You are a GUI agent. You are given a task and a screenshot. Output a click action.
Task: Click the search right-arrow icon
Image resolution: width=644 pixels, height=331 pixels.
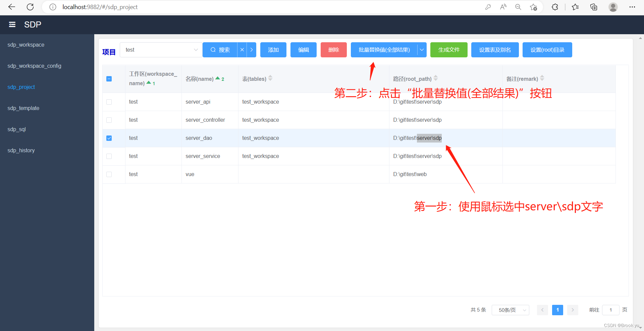click(x=252, y=50)
